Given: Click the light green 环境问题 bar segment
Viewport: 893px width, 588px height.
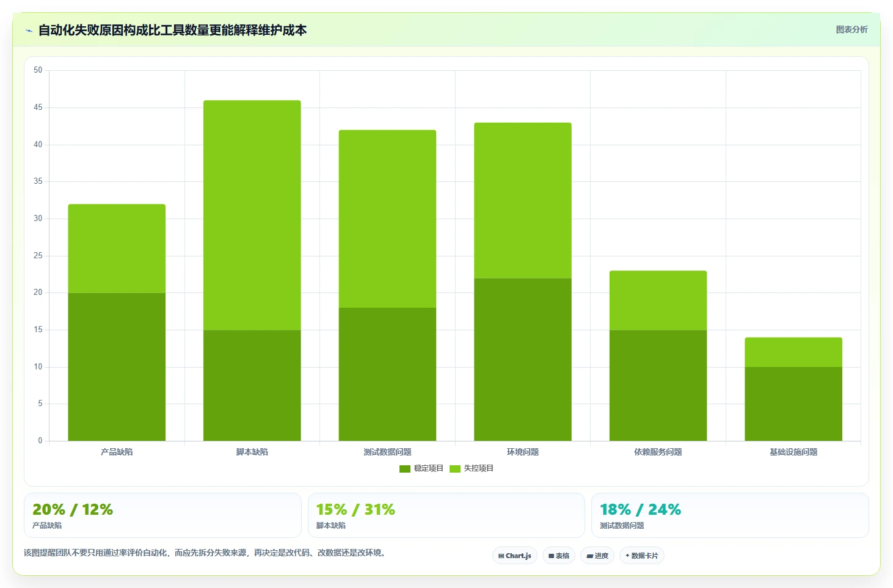Looking at the screenshot, I should click(x=523, y=200).
